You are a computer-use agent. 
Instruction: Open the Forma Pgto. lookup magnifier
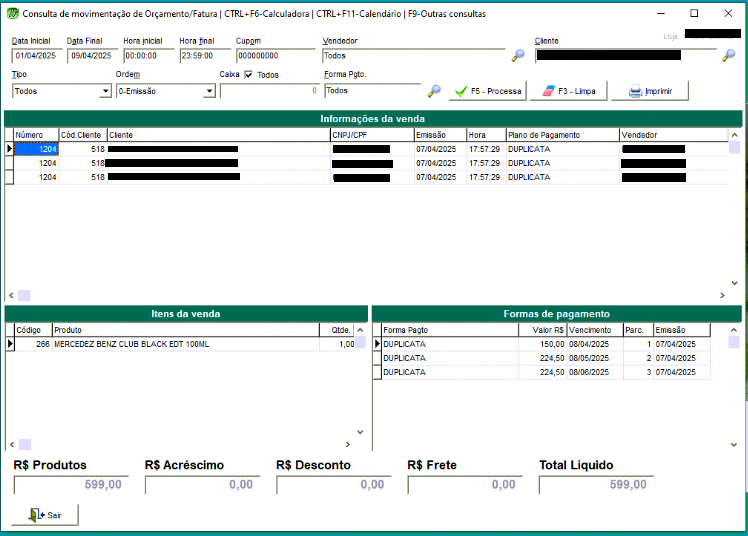[434, 91]
